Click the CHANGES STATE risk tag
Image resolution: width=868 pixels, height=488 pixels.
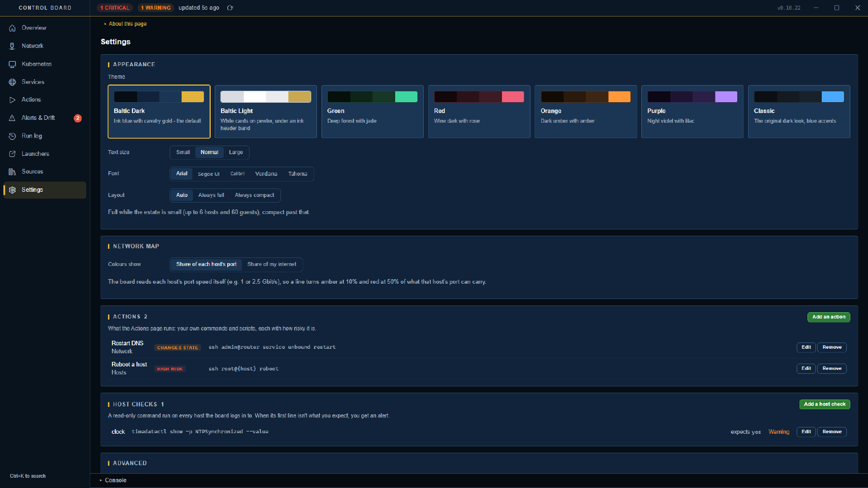[x=178, y=348]
